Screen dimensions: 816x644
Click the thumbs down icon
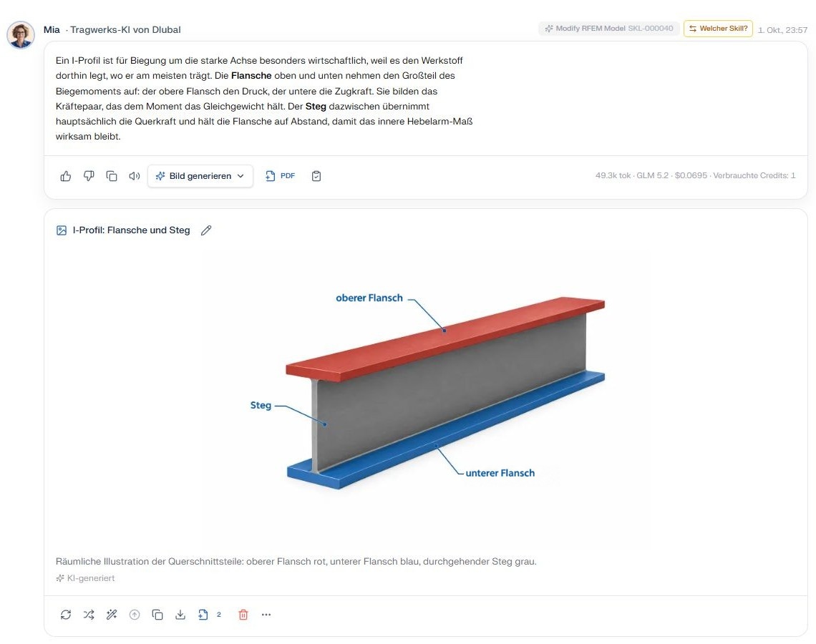[89, 176]
